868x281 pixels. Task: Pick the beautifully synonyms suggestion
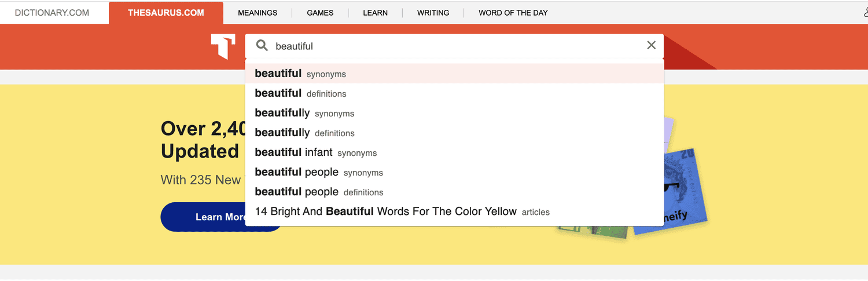pyautogui.click(x=454, y=113)
